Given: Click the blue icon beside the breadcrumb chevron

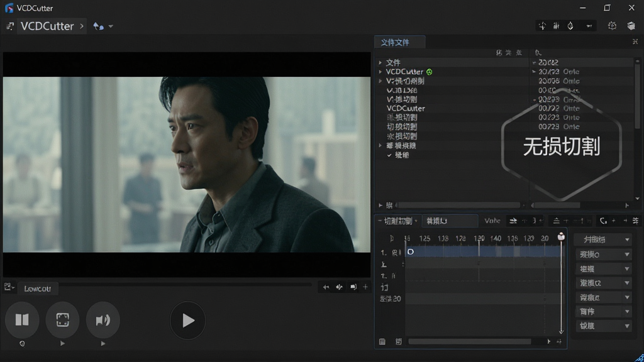Looking at the screenshot, I should point(98,26).
